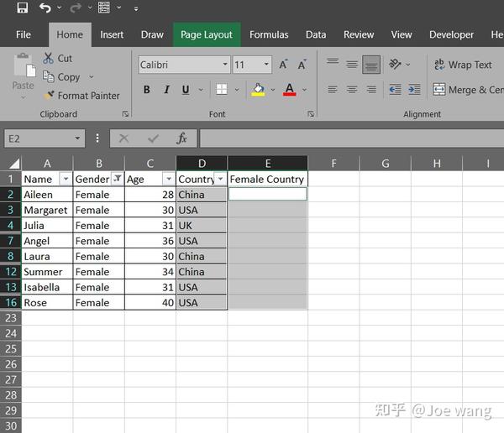Open the Country column filter dropdown
This screenshot has height=433, width=504.
click(220, 179)
